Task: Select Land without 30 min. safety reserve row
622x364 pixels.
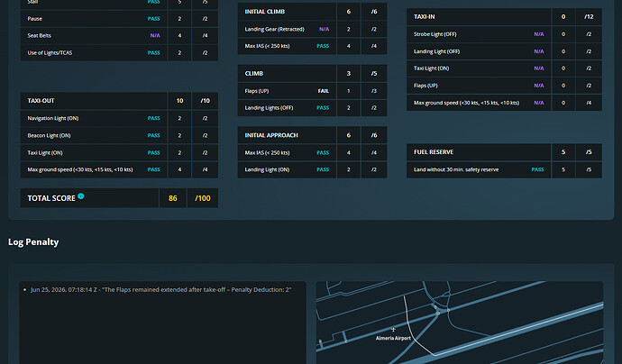Action: [x=504, y=169]
